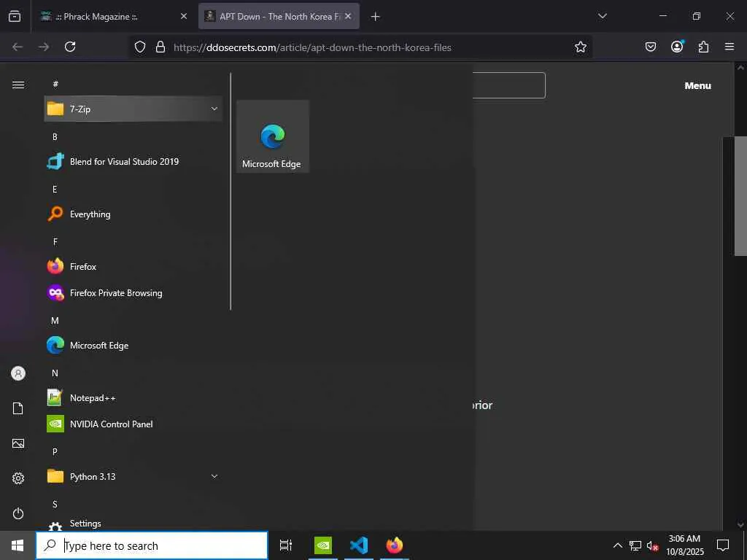Image resolution: width=747 pixels, height=560 pixels.
Task: Go back in Firefox
Action: pos(18,47)
